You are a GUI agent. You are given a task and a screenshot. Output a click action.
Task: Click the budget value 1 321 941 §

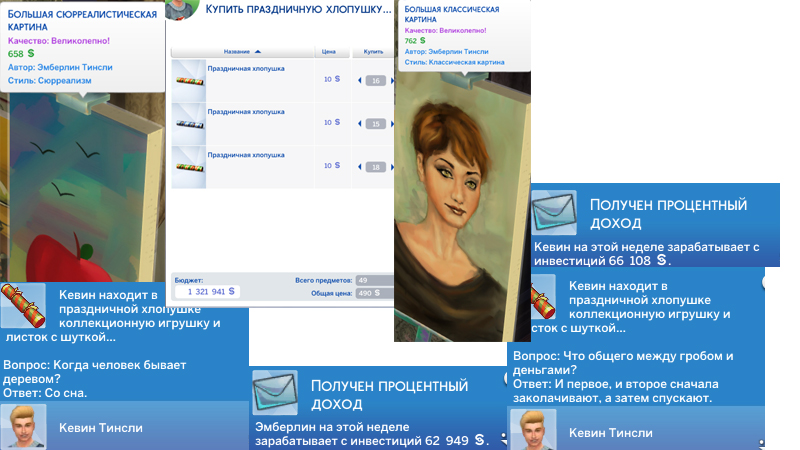click(208, 291)
